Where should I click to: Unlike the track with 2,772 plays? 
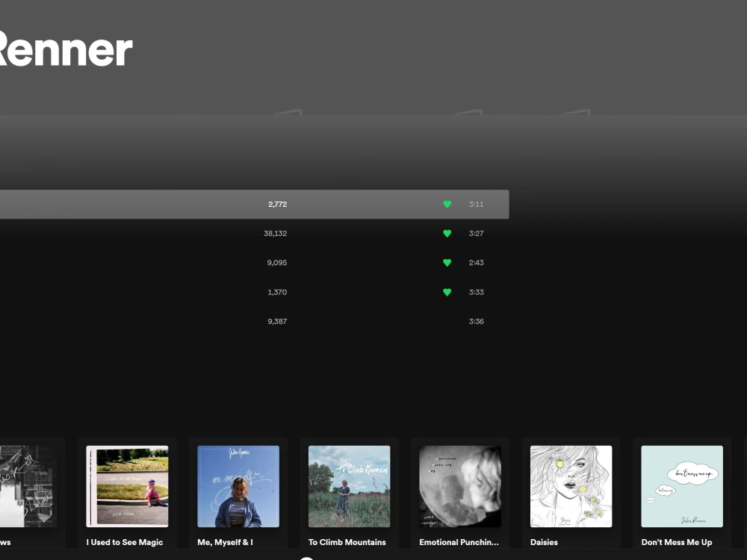[x=447, y=205]
